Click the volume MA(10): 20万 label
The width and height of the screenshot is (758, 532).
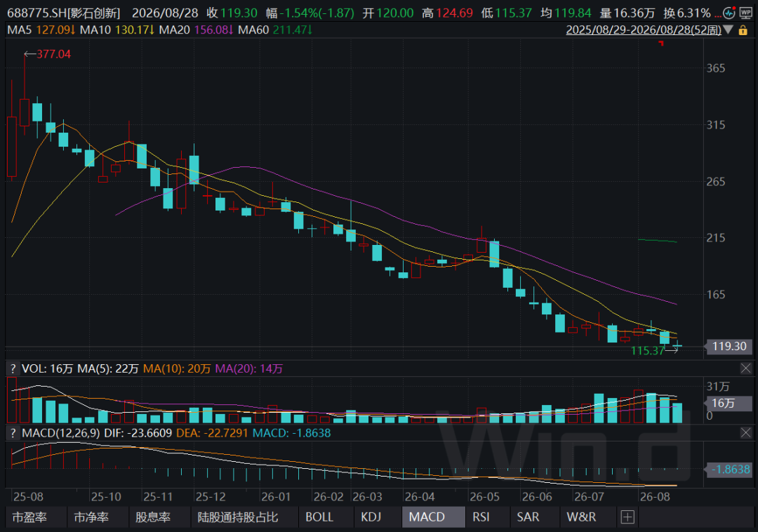pos(177,368)
